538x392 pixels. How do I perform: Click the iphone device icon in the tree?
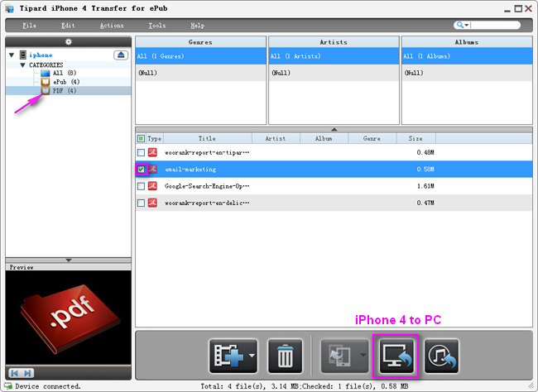[x=23, y=55]
